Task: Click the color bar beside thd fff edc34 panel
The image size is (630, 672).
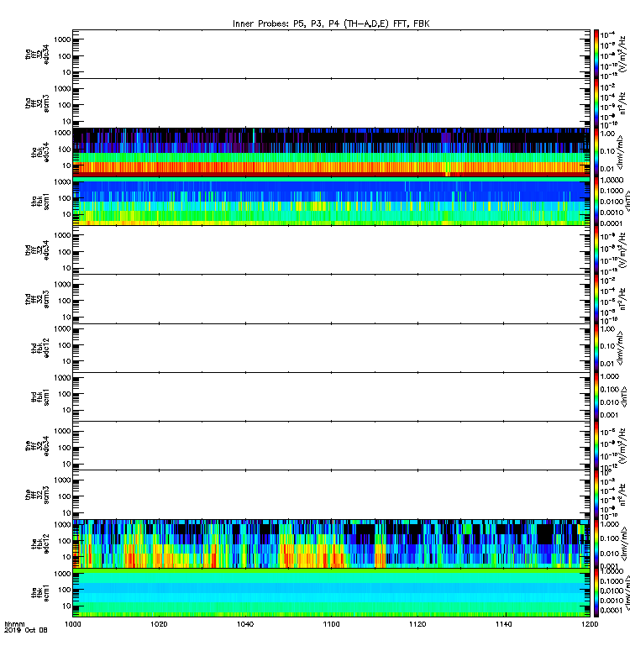Action: click(596, 249)
